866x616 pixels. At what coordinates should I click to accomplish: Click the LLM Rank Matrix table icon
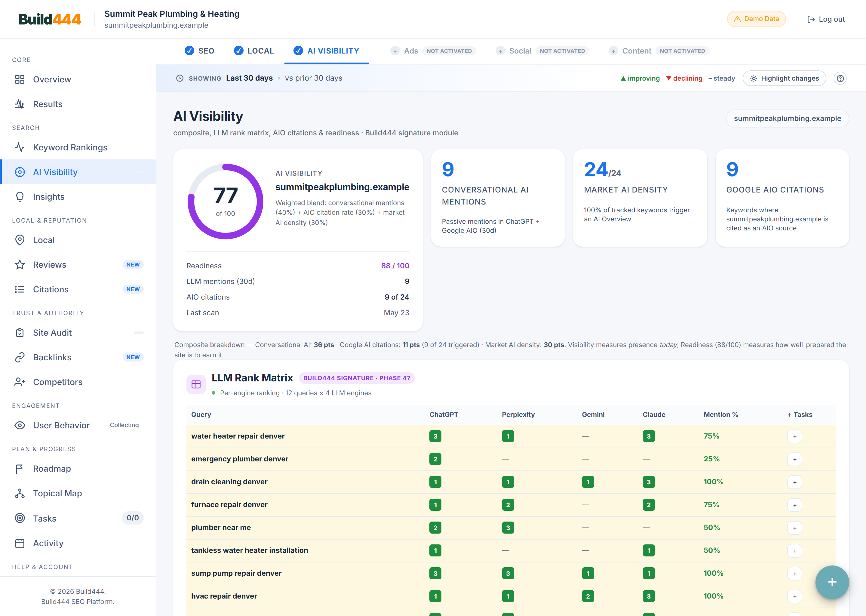[196, 384]
